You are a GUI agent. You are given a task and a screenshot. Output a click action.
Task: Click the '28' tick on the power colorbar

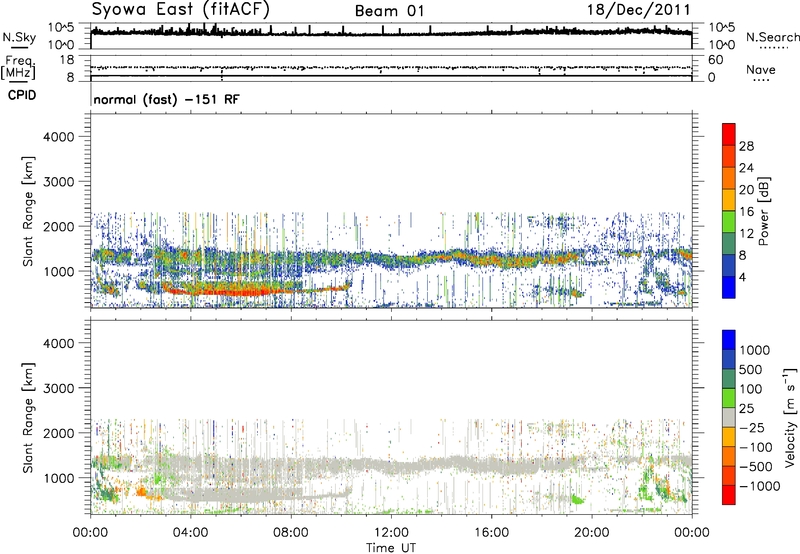(746, 146)
